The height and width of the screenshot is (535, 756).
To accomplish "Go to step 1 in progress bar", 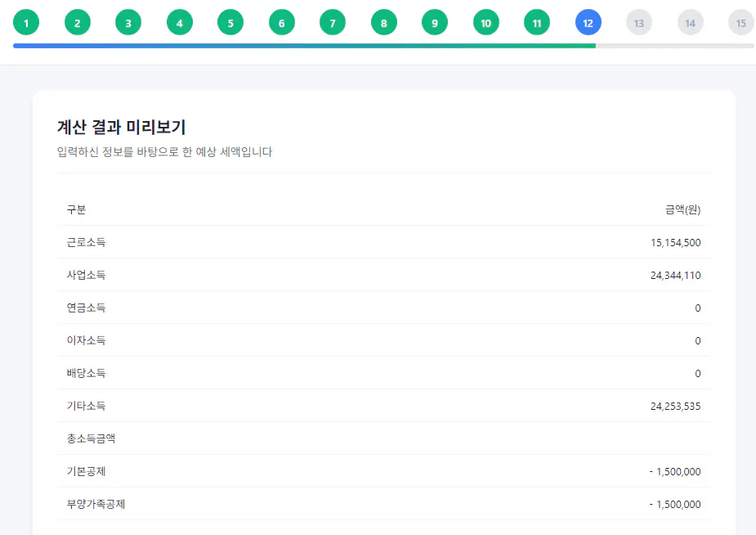I will click(26, 23).
